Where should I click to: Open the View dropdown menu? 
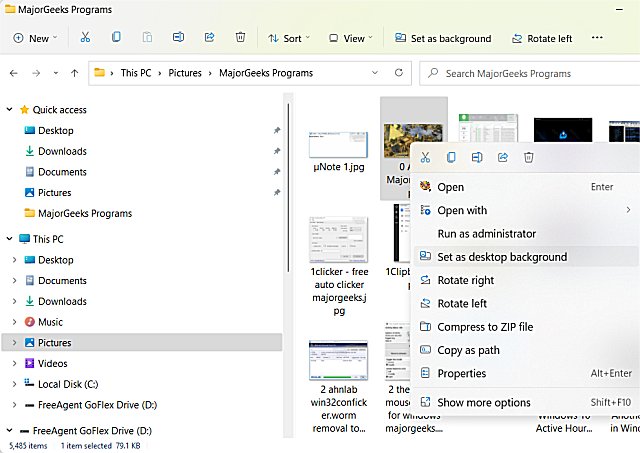pos(346,38)
